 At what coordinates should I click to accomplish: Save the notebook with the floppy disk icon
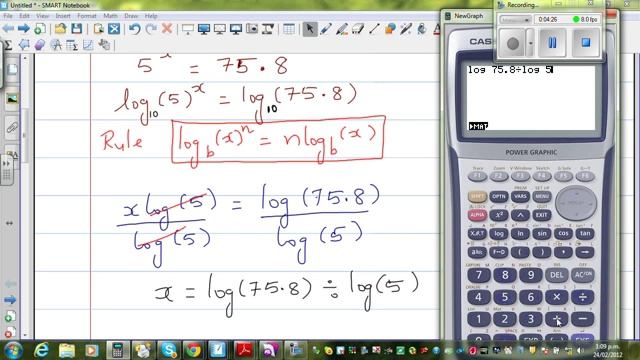click(76, 29)
